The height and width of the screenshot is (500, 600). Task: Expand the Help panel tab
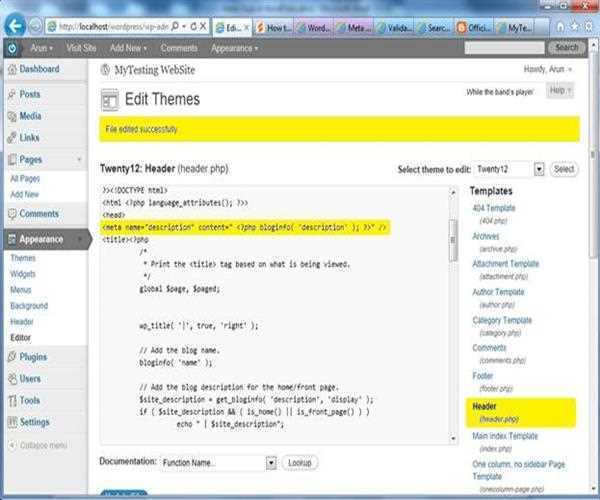coord(560,91)
